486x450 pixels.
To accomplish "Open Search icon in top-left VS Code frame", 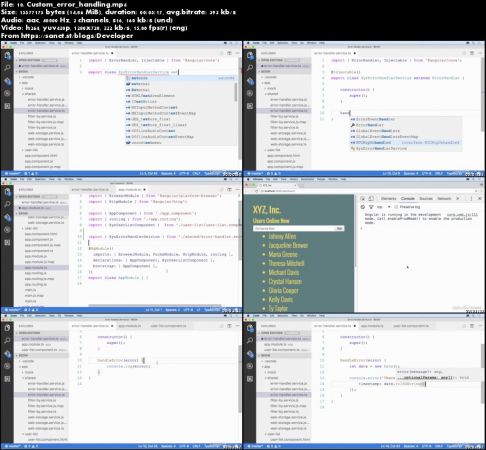I will pyautogui.click(x=7, y=68).
